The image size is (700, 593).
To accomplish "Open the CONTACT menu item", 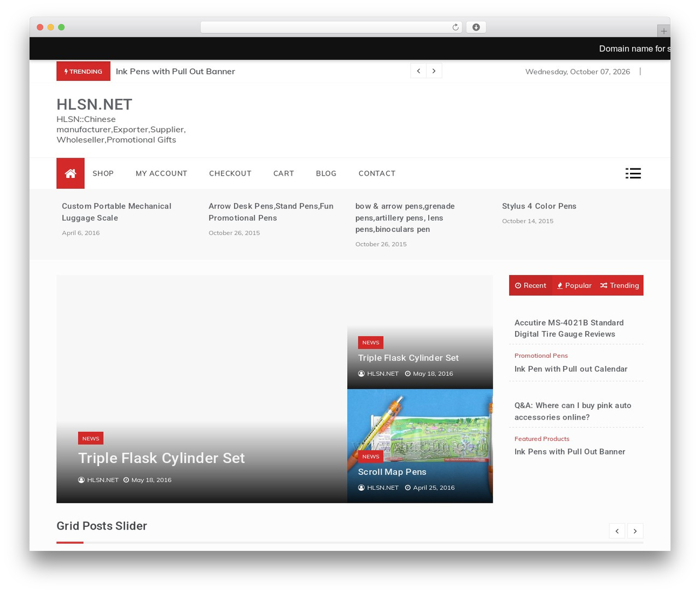I will point(377,173).
